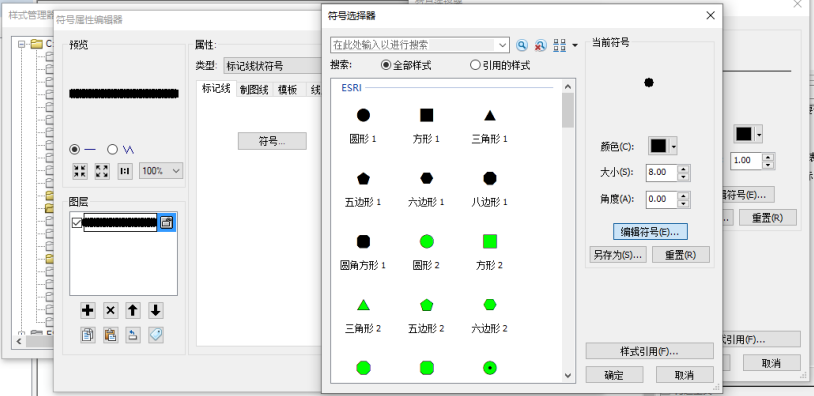The image size is (814, 396).
Task: Select the green 五边形 2 pentagon symbol
Action: click(426, 305)
